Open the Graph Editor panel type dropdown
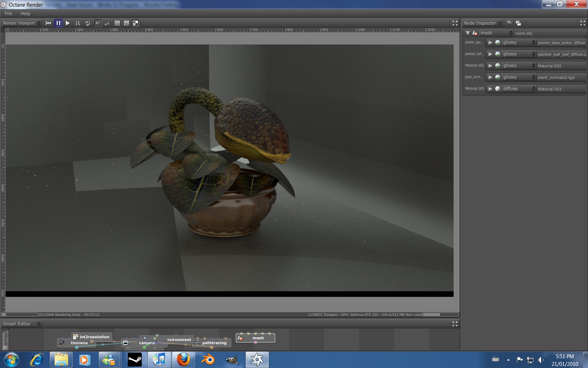588x368 pixels. pos(22,324)
